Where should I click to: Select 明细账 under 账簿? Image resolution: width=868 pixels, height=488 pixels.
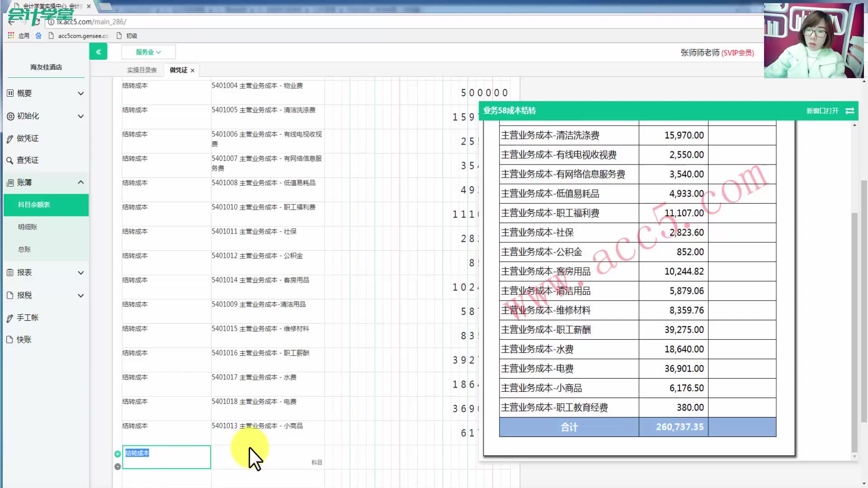tap(28, 227)
